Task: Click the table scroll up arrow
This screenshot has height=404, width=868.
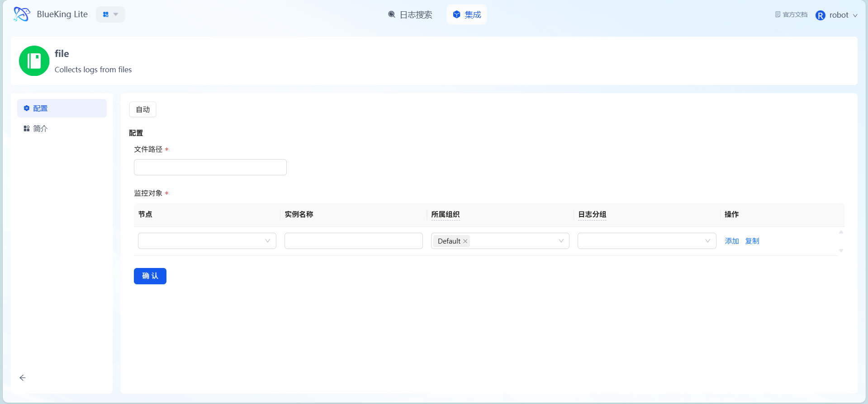Action: pos(841,232)
